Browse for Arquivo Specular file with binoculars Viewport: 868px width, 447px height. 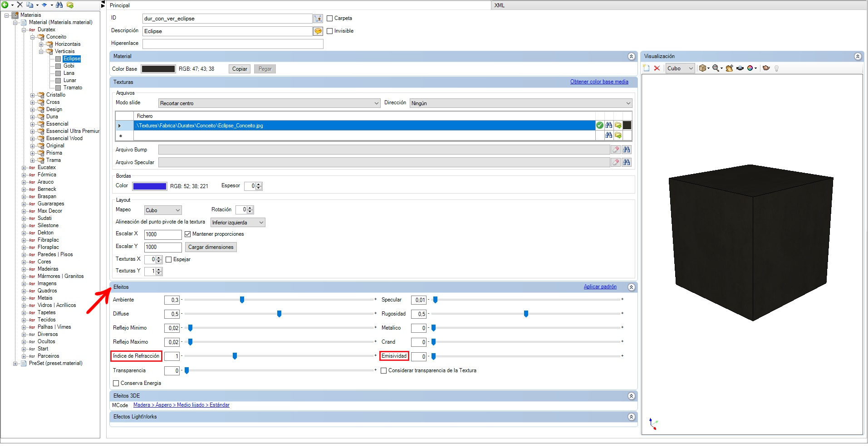tap(627, 162)
